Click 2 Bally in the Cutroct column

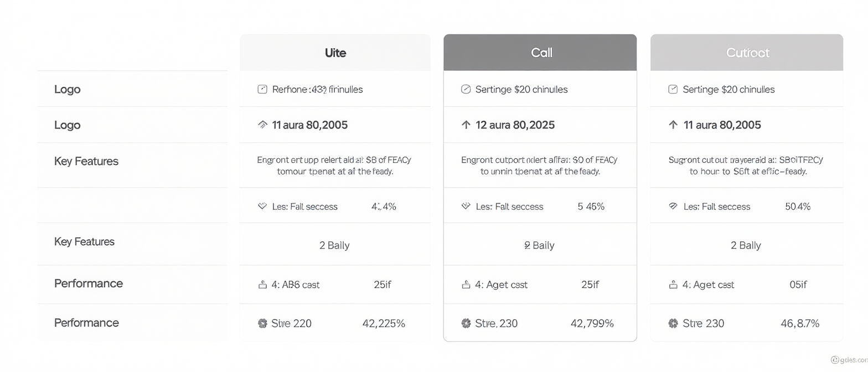click(746, 245)
